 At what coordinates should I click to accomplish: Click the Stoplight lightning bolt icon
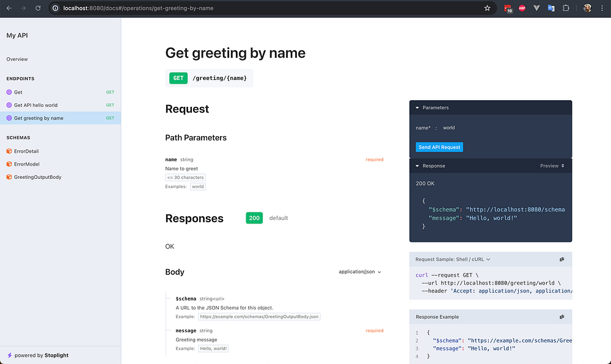point(9,355)
